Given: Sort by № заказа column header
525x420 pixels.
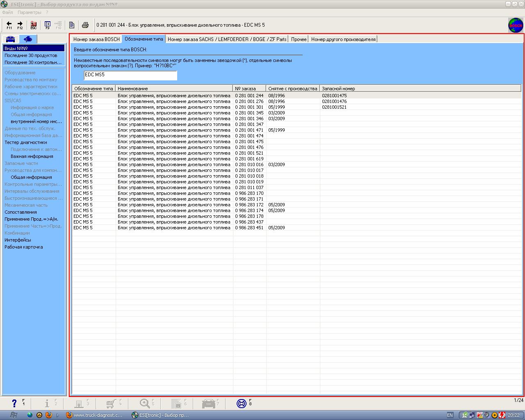Looking at the screenshot, I should click(x=249, y=89).
